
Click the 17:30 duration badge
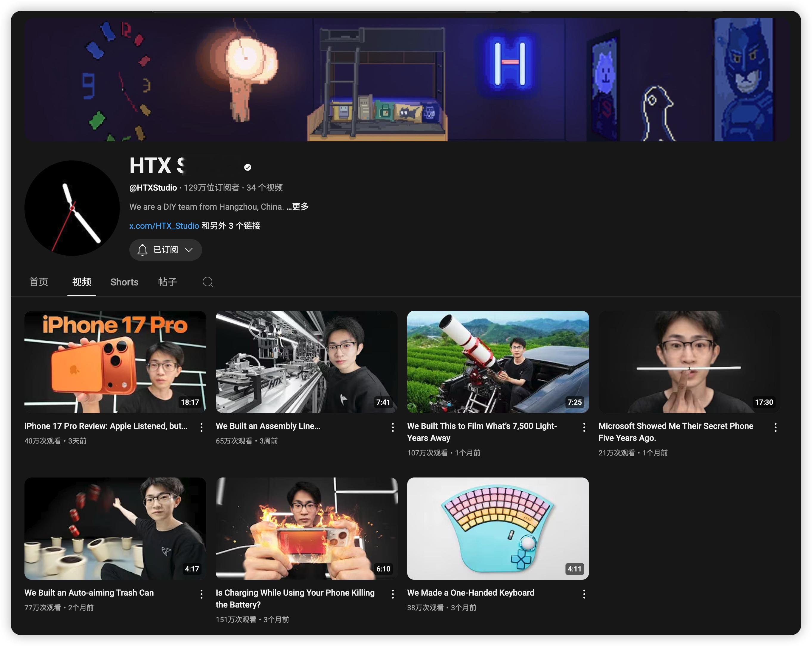point(764,402)
